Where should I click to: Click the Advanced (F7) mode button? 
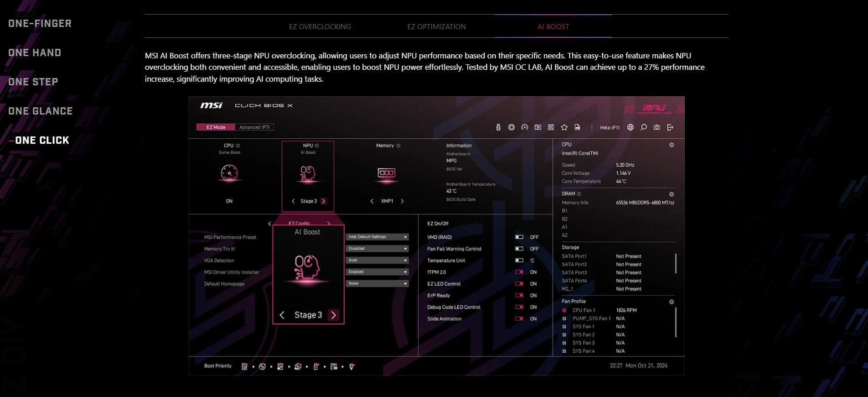(x=254, y=127)
